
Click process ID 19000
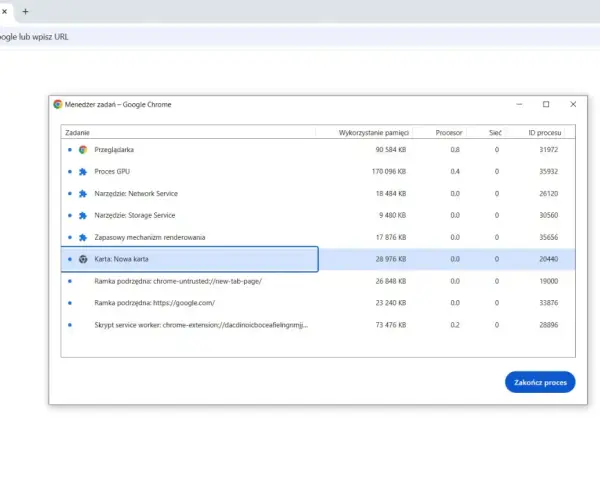[549, 281]
